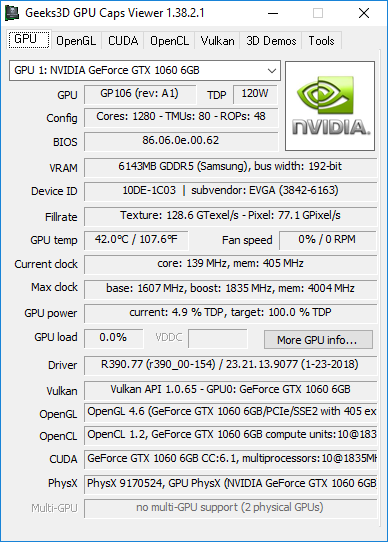The image size is (388, 542).
Task: Select the Tools tab
Action: point(321,41)
